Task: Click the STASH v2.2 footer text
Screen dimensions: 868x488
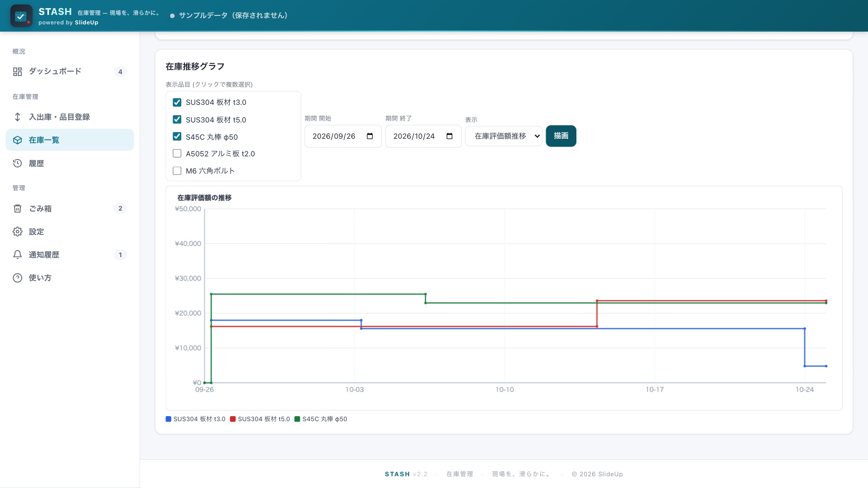Action: 406,474
